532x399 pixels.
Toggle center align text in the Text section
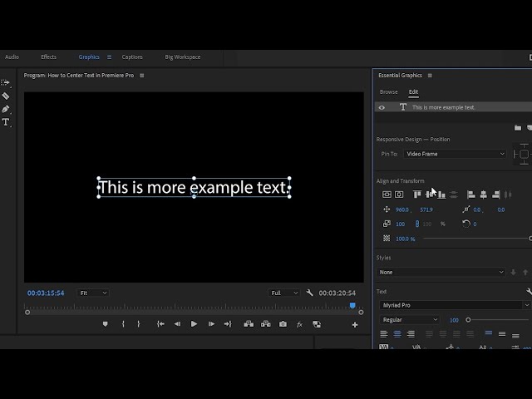[397, 334]
